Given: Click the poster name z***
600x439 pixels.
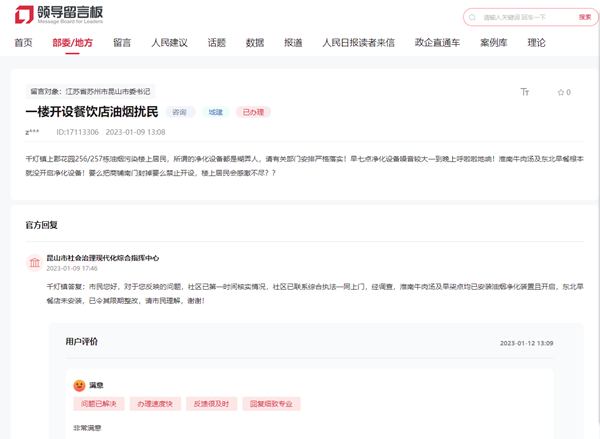Looking at the screenshot, I should point(32,132).
